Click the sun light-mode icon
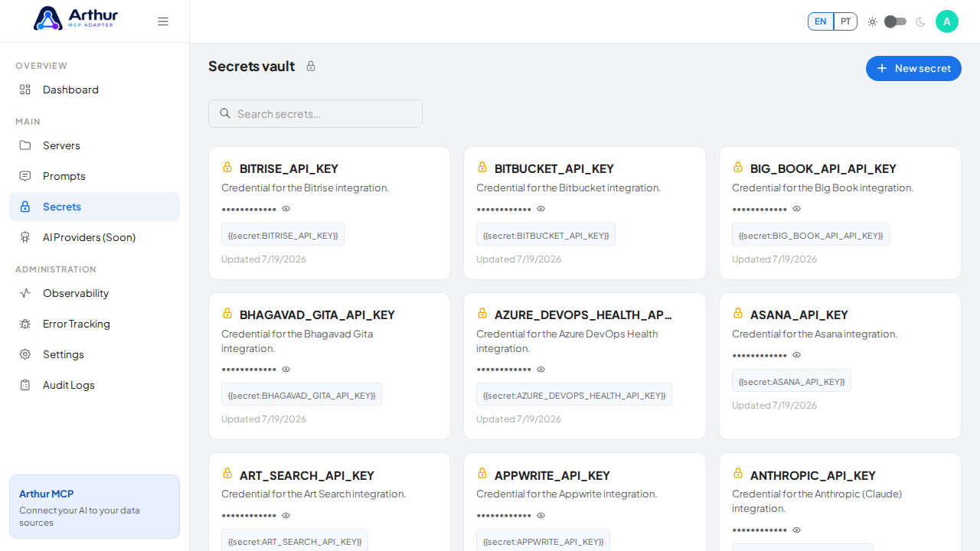Image resolution: width=980 pixels, height=551 pixels. coord(872,21)
